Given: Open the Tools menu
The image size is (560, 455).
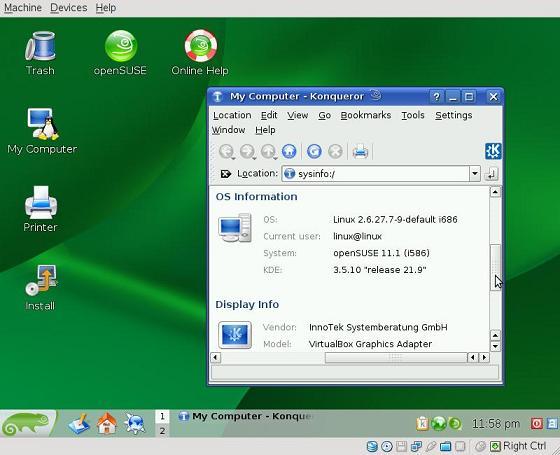Looking at the screenshot, I should (413, 115).
